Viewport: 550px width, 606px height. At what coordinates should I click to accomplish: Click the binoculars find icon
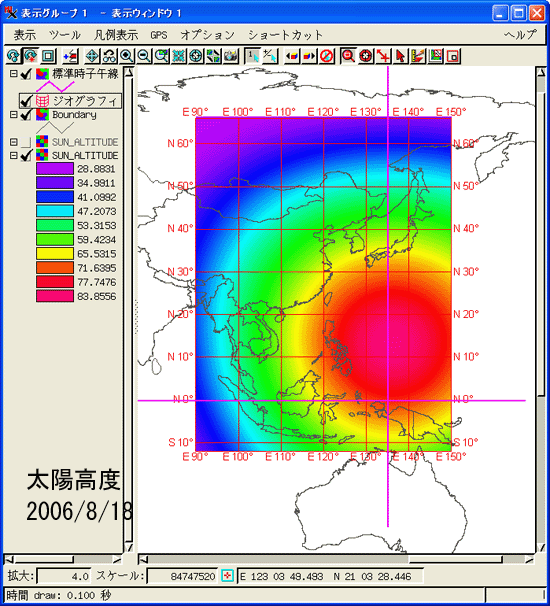point(109,56)
